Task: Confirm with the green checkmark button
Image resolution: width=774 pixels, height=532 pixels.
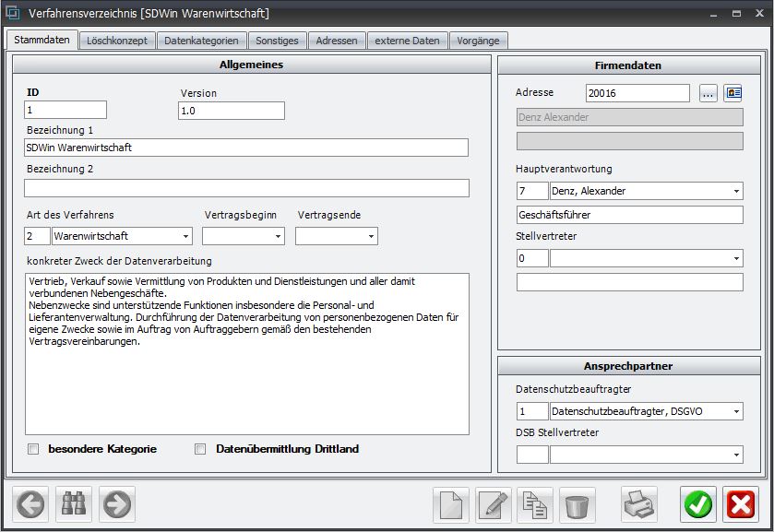Action: (x=698, y=505)
